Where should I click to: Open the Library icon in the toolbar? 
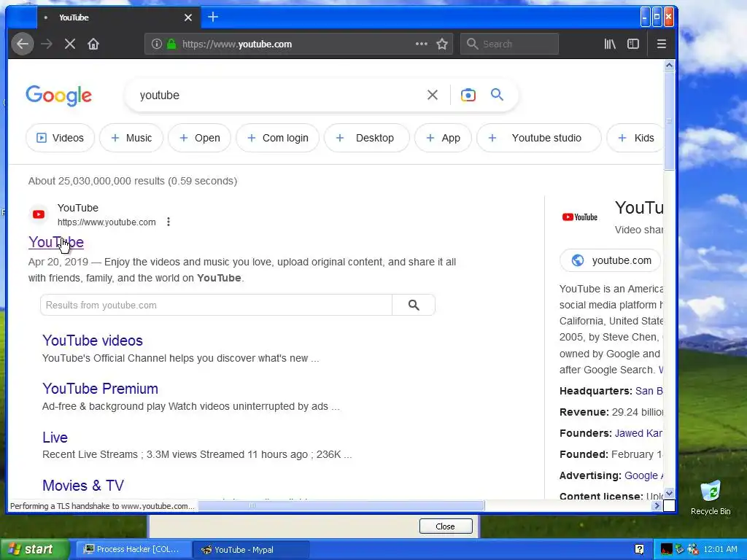(x=610, y=44)
